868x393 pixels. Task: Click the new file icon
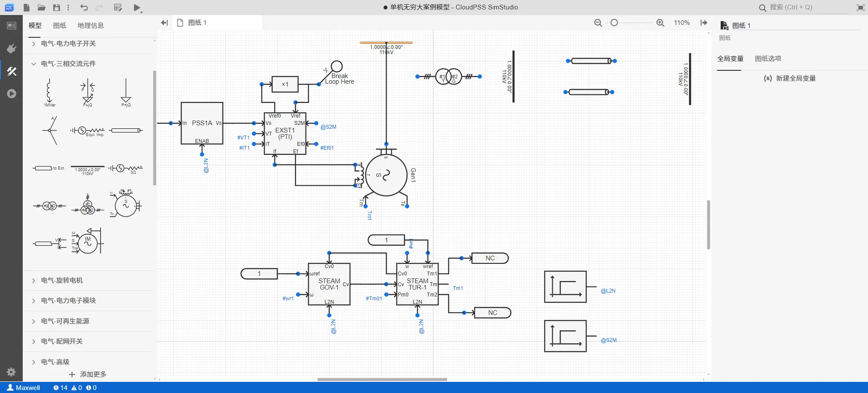pyautogui.click(x=27, y=7)
